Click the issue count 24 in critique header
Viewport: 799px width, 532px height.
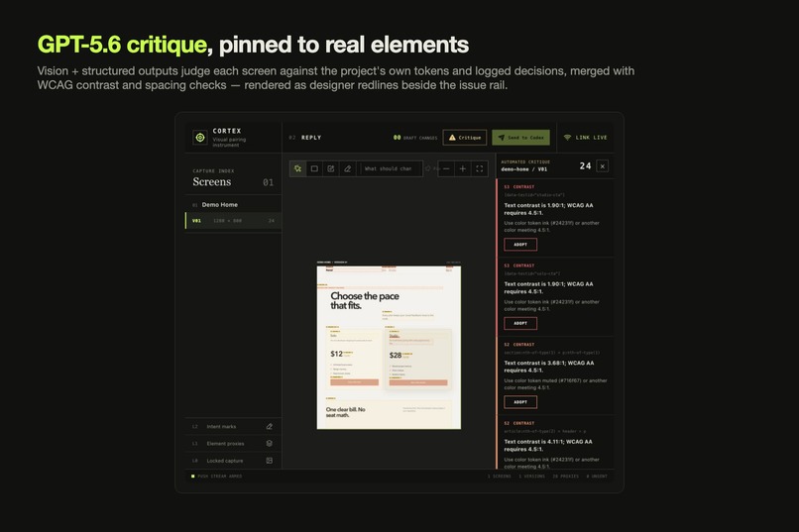coord(585,166)
